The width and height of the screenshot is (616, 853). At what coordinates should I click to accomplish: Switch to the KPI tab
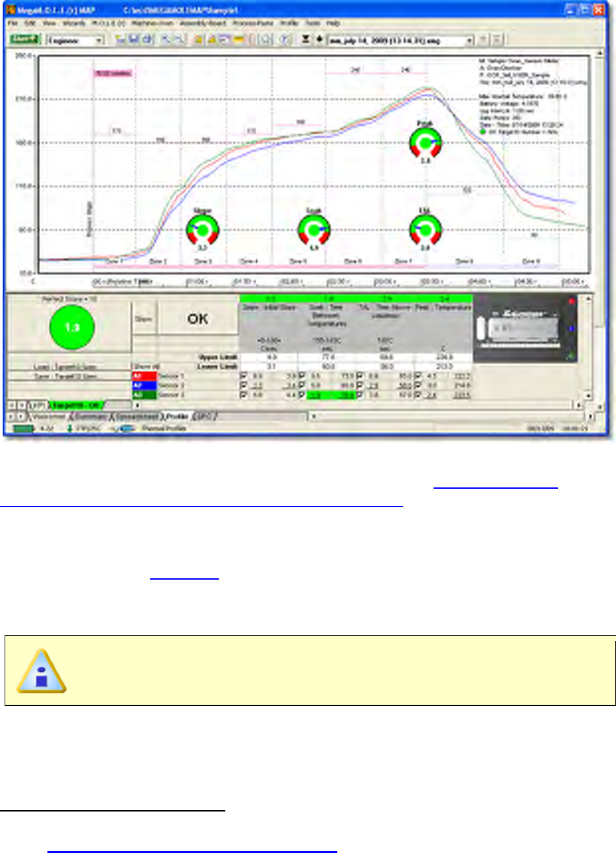[38, 406]
